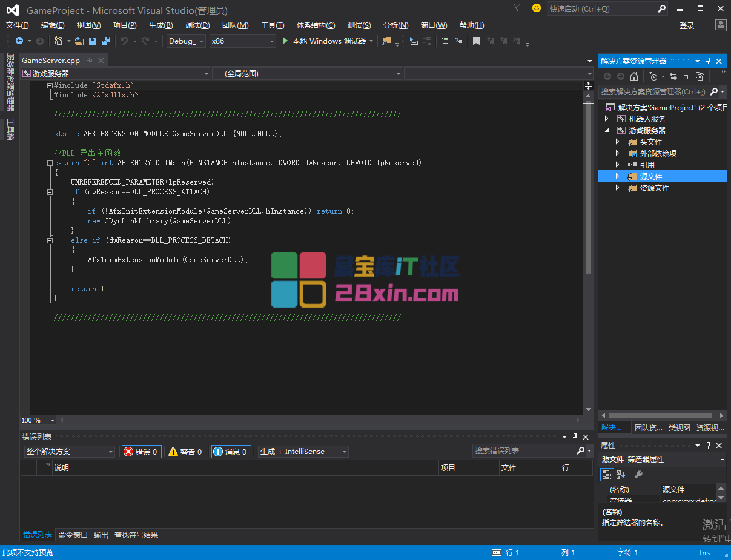The width and height of the screenshot is (731, 560).
Task: Start debugging with 本地 Windows 调试器
Action: [x=328, y=41]
